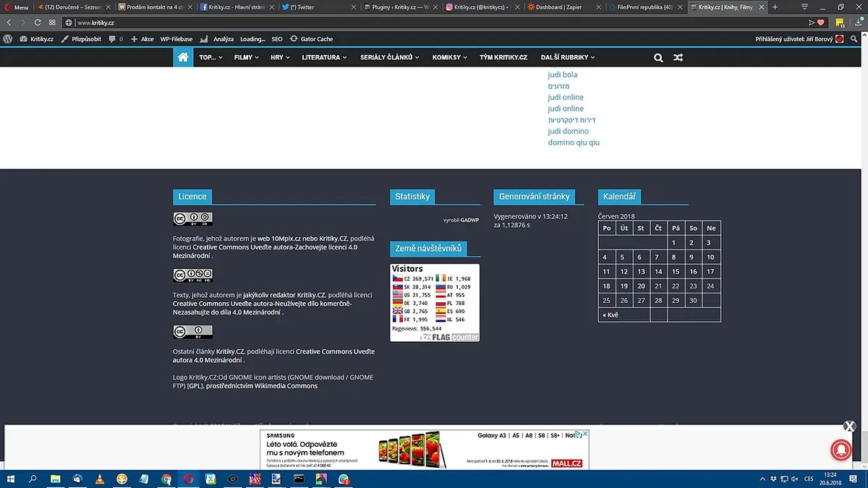
Task: Expand the HRY menu
Action: (x=280, y=58)
